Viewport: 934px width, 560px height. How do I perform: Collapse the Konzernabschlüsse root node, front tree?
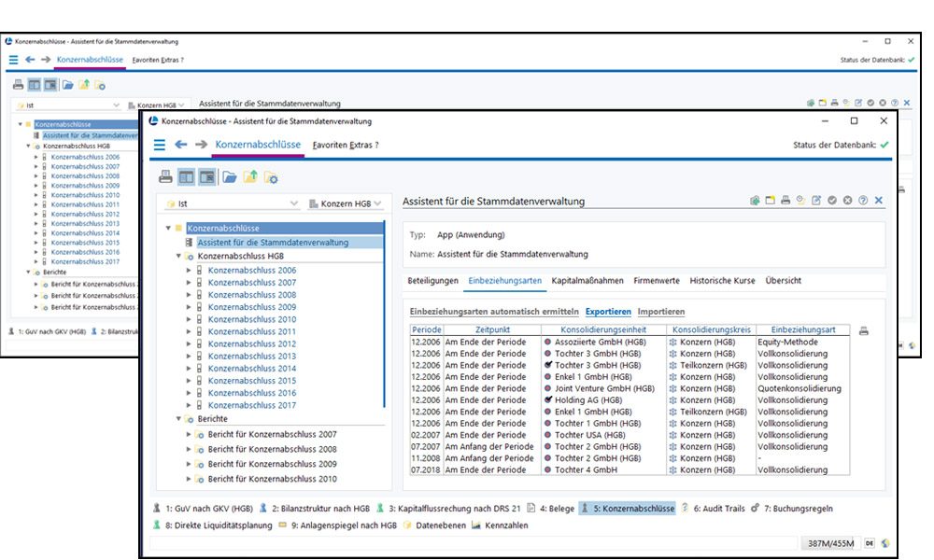(x=168, y=228)
